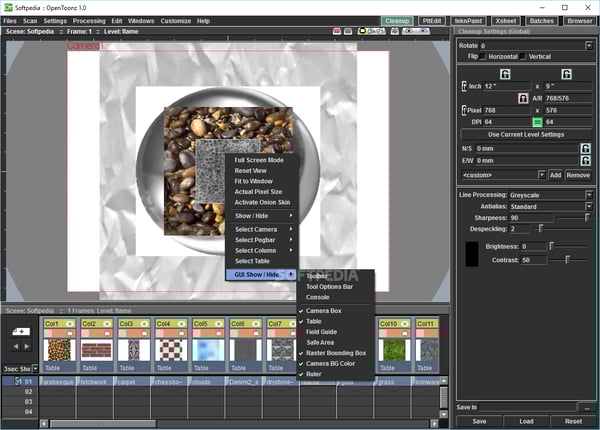Uncheck Camera BG Color option
This screenshot has height=430, width=600.
pos(335,363)
